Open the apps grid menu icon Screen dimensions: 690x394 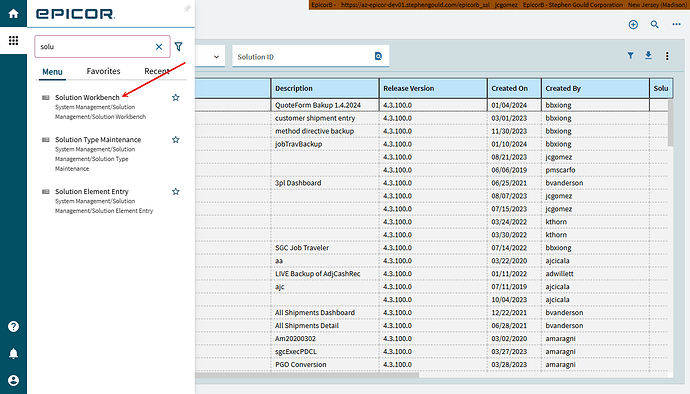(13, 41)
